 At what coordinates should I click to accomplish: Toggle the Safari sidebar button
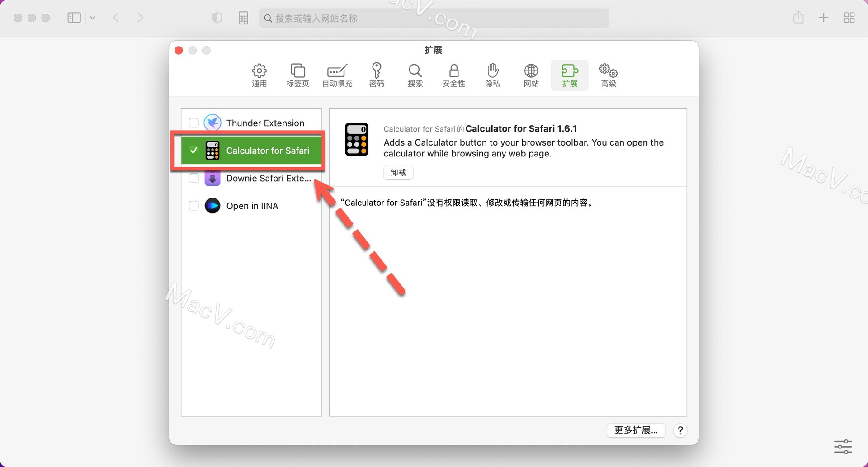74,18
